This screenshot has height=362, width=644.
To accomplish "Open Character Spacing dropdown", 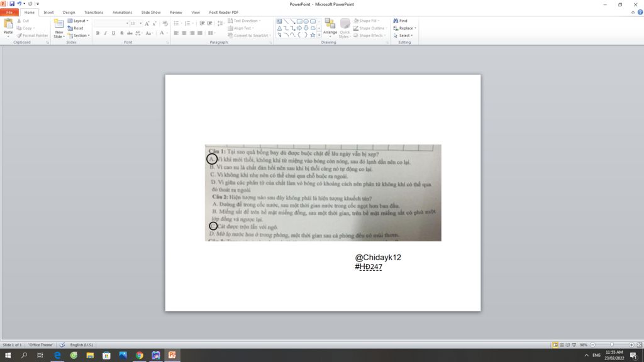I will pyautogui.click(x=138, y=33).
